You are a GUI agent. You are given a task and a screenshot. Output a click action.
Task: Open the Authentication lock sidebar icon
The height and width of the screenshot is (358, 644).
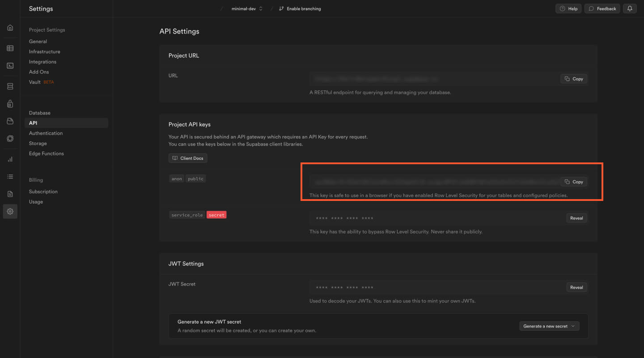tap(10, 104)
